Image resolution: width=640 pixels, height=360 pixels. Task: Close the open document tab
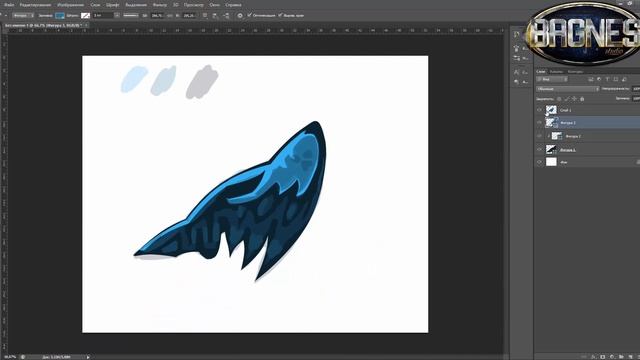[87, 25]
